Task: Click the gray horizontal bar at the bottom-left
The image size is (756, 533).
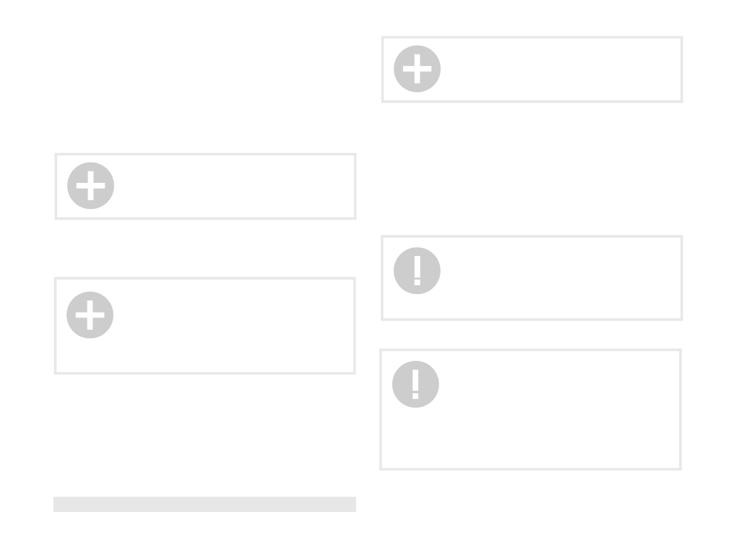Action: point(204,504)
